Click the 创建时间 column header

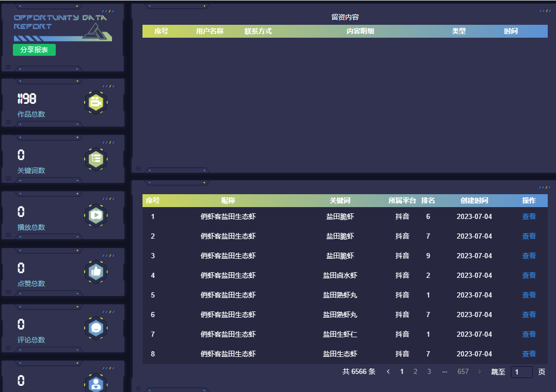tap(474, 200)
